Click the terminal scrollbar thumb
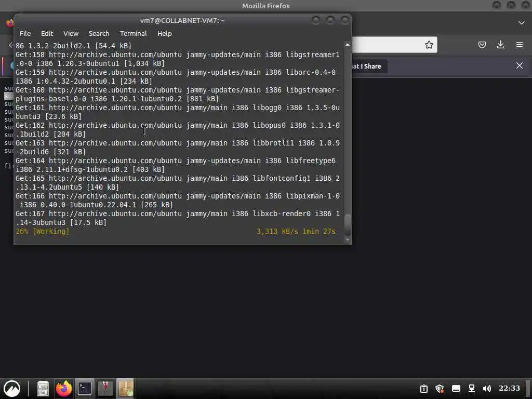532x399 pixels. tap(348, 224)
